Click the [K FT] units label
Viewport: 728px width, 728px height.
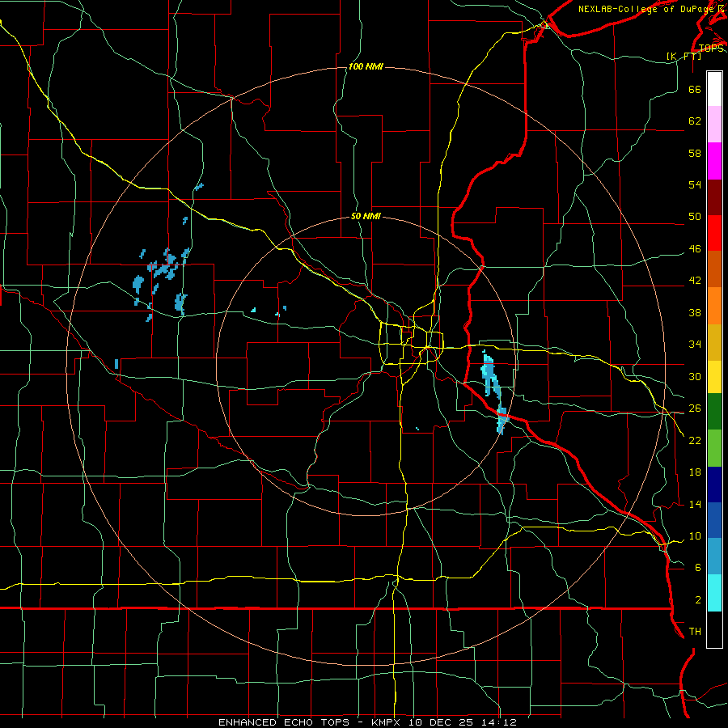684,56
